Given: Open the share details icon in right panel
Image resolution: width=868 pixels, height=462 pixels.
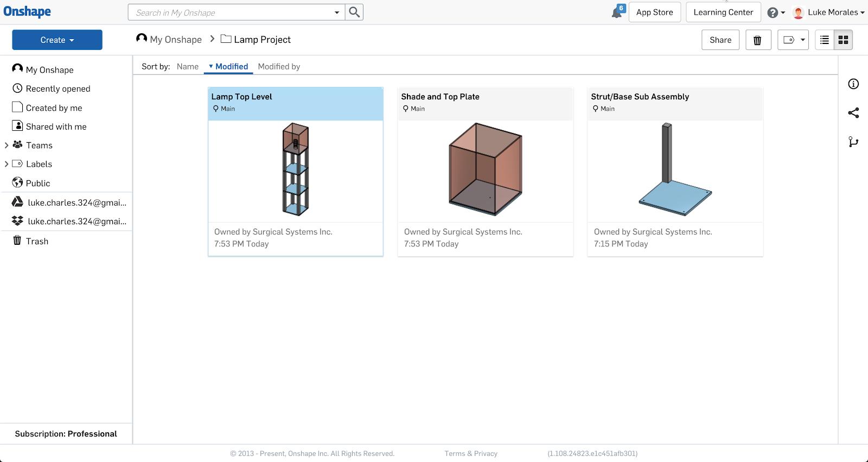Looking at the screenshot, I should pos(853,113).
